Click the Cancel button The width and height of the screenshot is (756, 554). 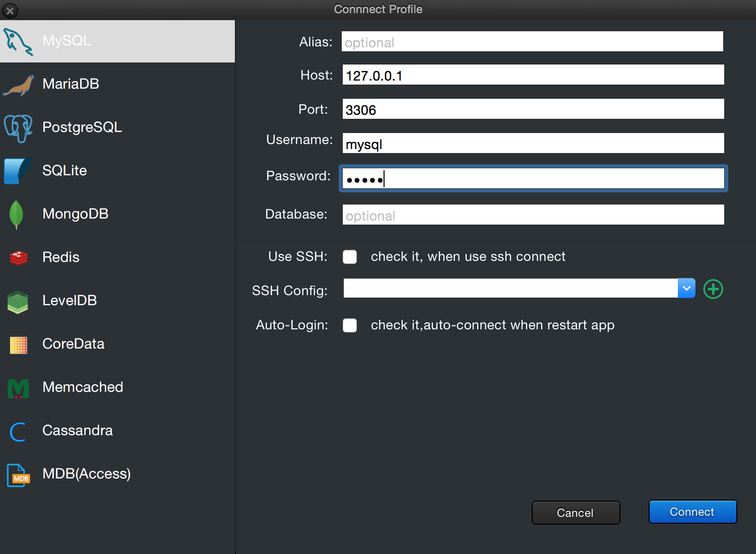pos(576,513)
